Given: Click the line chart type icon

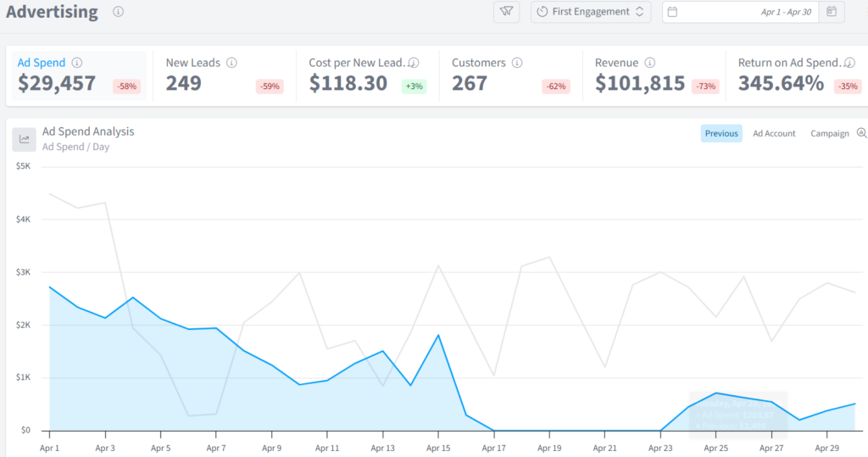Looking at the screenshot, I should [x=25, y=139].
